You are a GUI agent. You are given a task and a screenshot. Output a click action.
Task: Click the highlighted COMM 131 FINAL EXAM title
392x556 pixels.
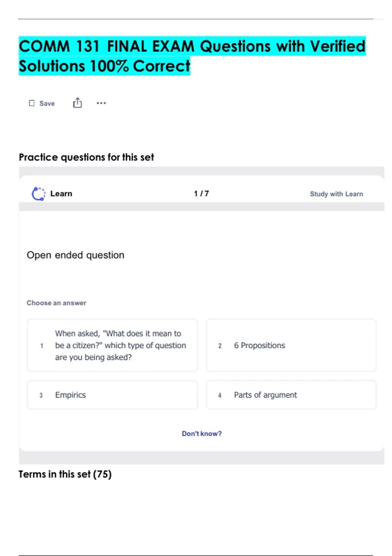click(192, 56)
